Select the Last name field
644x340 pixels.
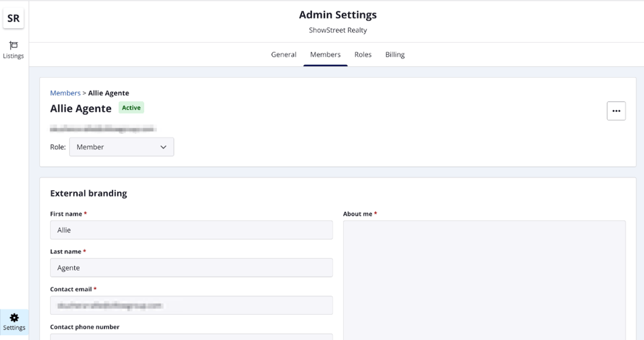(x=191, y=267)
